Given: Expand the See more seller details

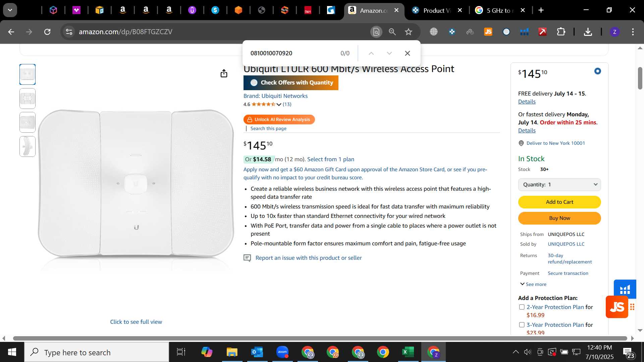Looking at the screenshot, I should tap(533, 284).
